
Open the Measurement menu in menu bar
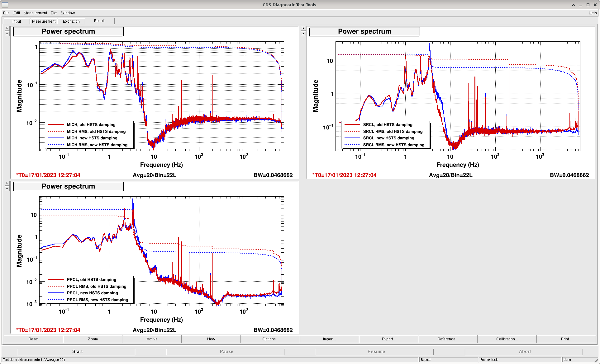point(35,13)
